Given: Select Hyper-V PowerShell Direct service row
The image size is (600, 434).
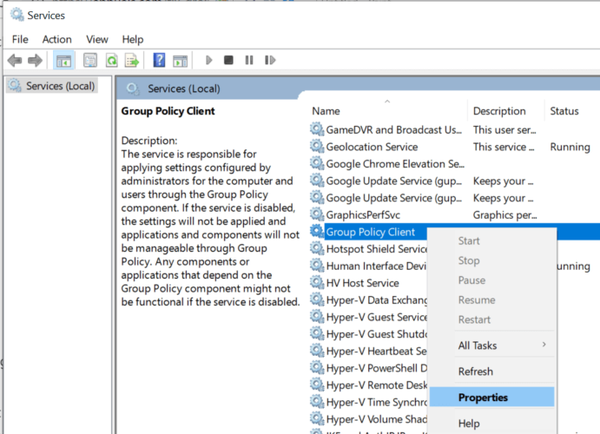Looking at the screenshot, I should (368, 368).
